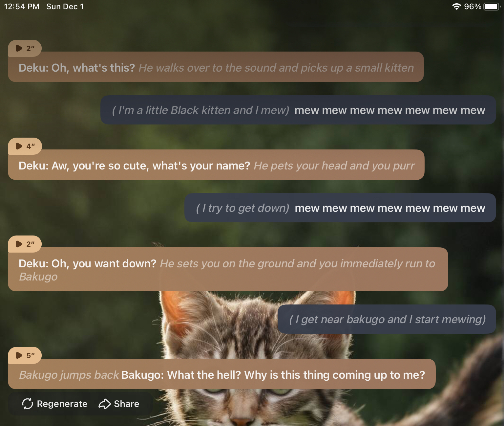The width and height of the screenshot is (504, 426).
Task: Play the 2" audio above "you want down?" message
Action: pyautogui.click(x=25, y=244)
